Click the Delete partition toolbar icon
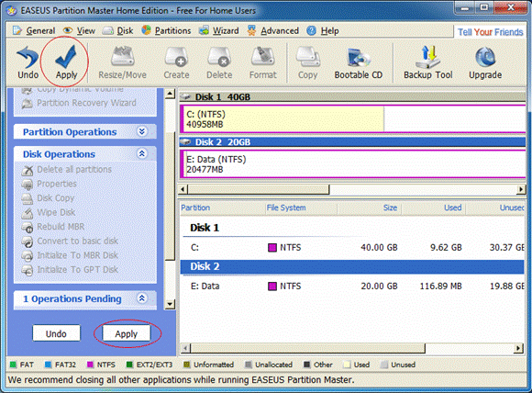This screenshot has width=532, height=393. pyautogui.click(x=219, y=62)
